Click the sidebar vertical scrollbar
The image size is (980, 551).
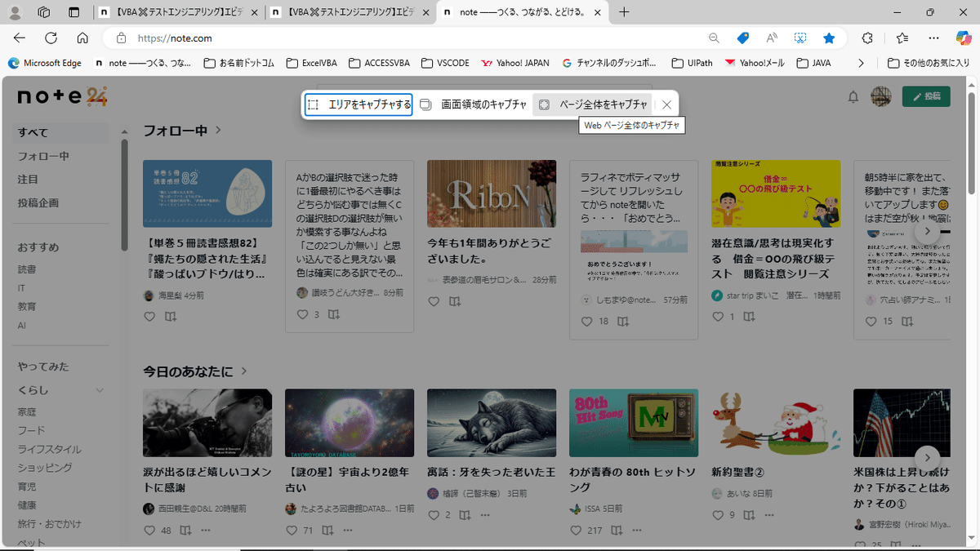pos(124,196)
